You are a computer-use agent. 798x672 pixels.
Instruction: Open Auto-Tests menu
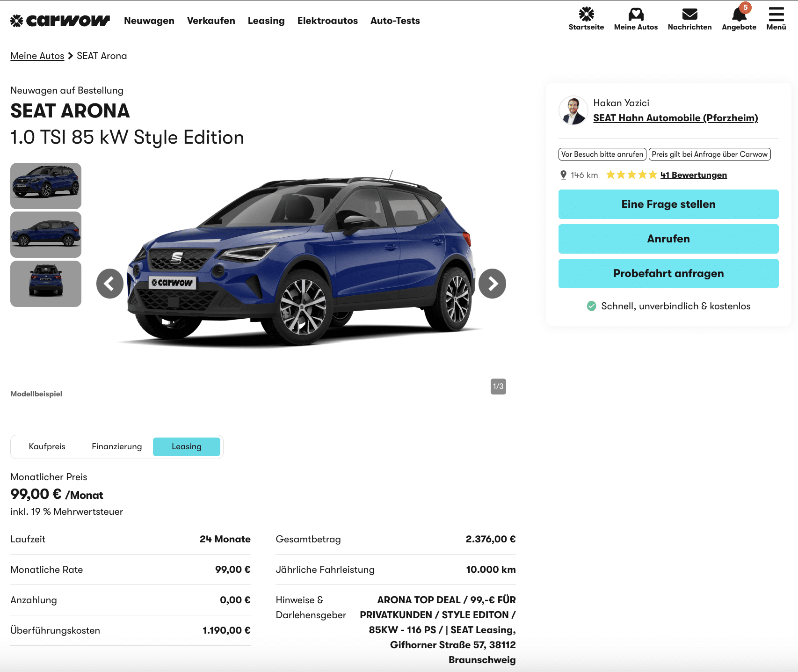395,21
